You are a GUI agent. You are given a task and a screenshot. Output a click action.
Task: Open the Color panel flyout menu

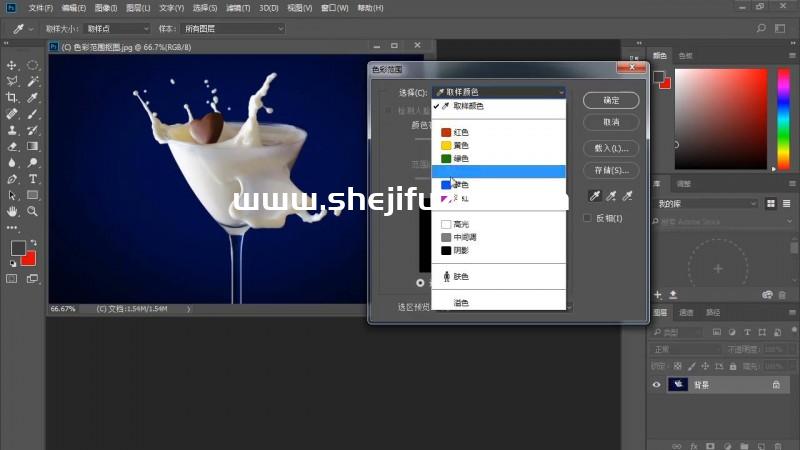(x=792, y=56)
